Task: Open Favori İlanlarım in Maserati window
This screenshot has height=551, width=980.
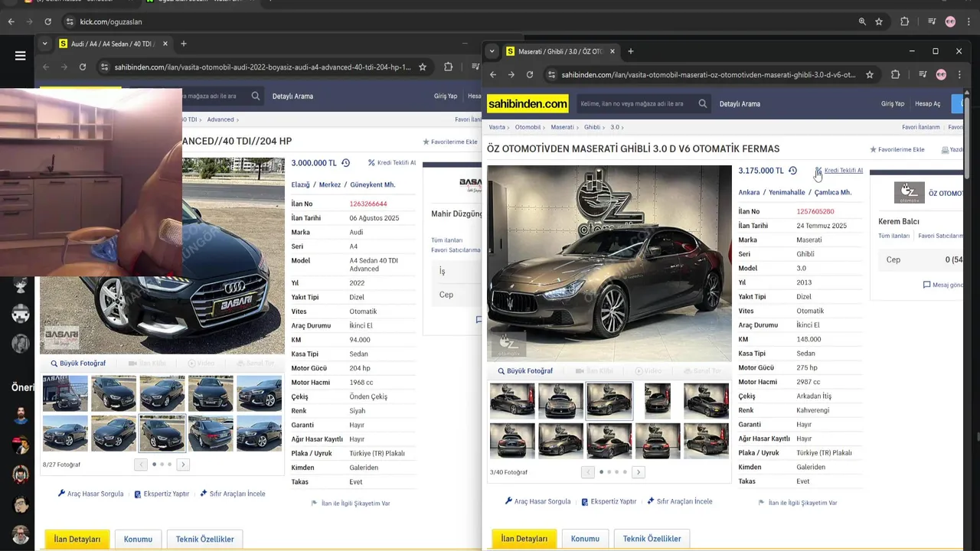Action: coord(920,127)
